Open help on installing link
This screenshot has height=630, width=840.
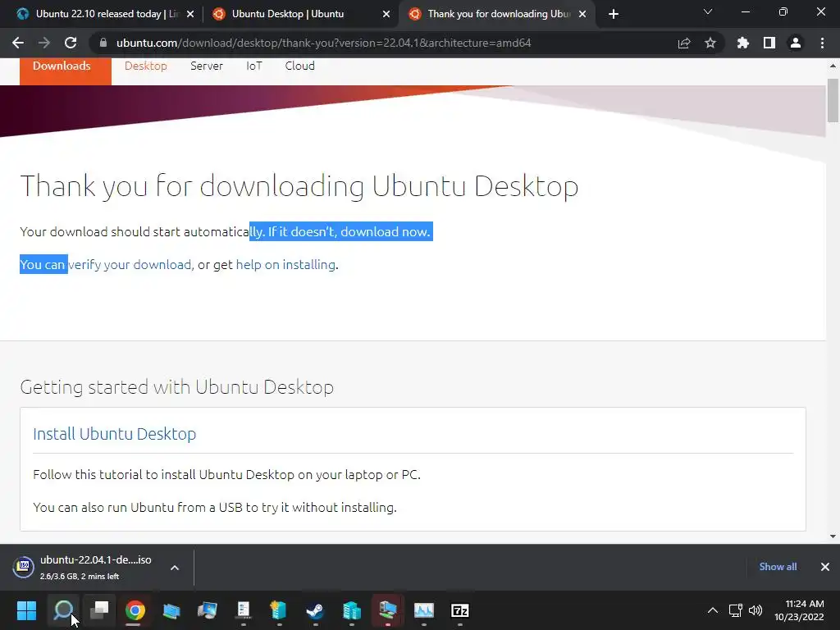[285, 265]
